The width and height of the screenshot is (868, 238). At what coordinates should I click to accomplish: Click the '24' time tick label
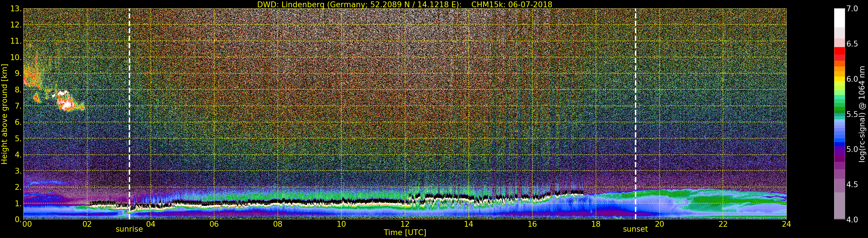[x=786, y=224]
